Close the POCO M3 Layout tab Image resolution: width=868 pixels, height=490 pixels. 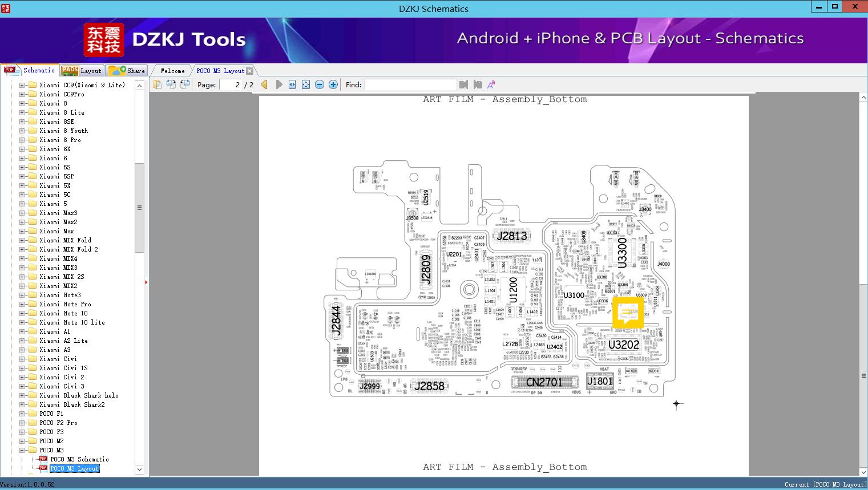(x=249, y=71)
